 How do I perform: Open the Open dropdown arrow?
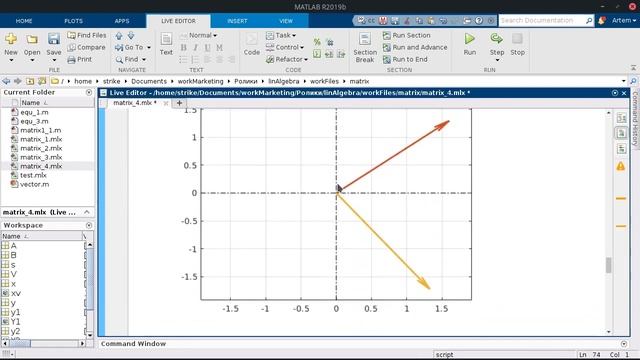coord(32,60)
